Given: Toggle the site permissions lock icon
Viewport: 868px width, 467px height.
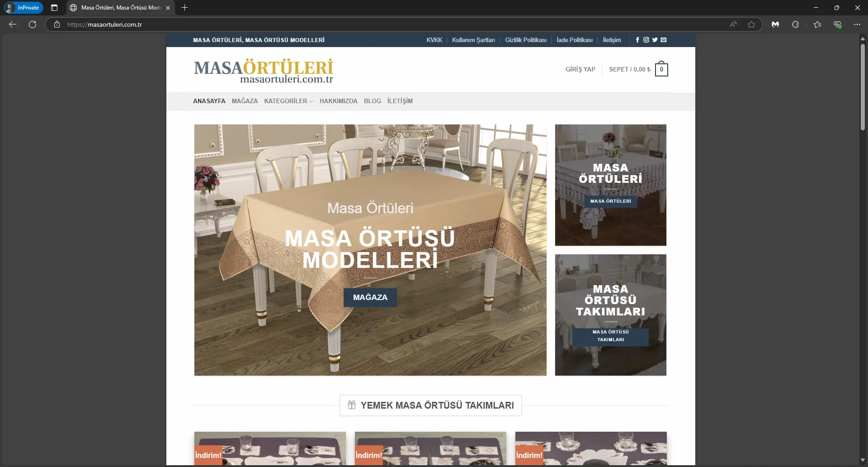Looking at the screenshot, I should coord(57,24).
